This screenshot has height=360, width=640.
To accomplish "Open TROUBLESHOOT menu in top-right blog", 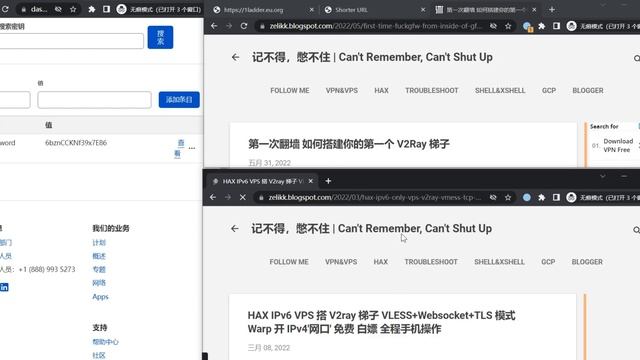I will (432, 91).
